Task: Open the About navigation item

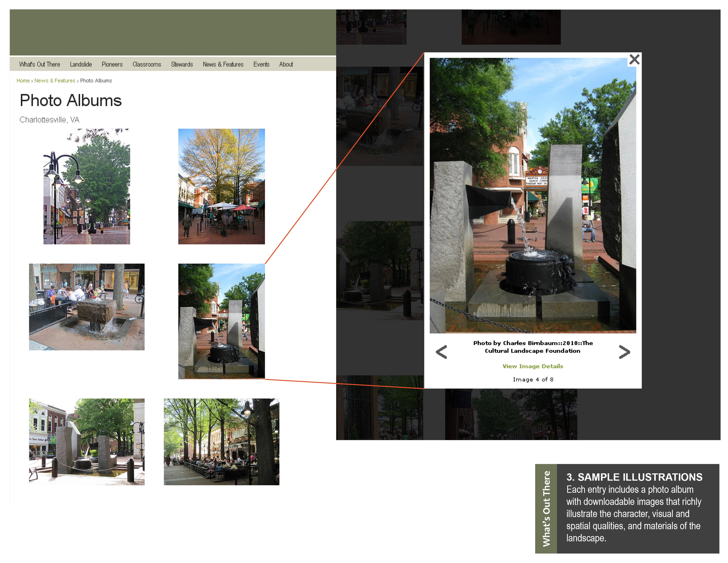Action: point(286,64)
